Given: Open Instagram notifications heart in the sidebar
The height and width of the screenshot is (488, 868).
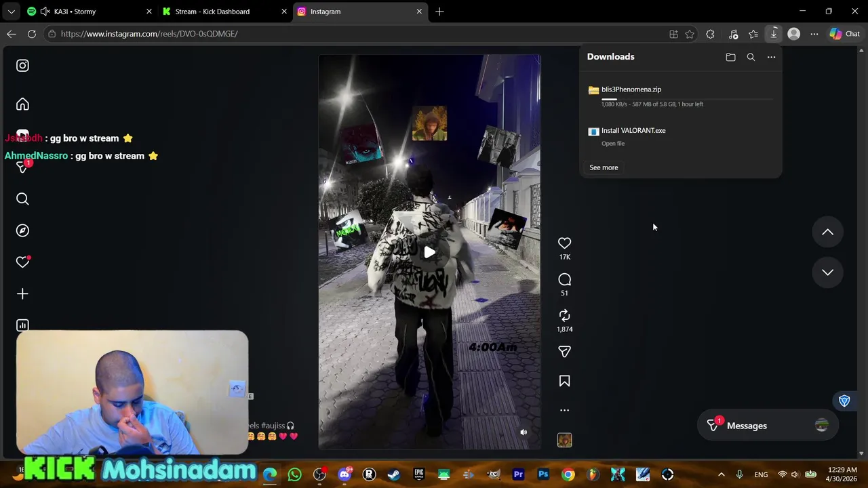Looking at the screenshot, I should pos(22,262).
